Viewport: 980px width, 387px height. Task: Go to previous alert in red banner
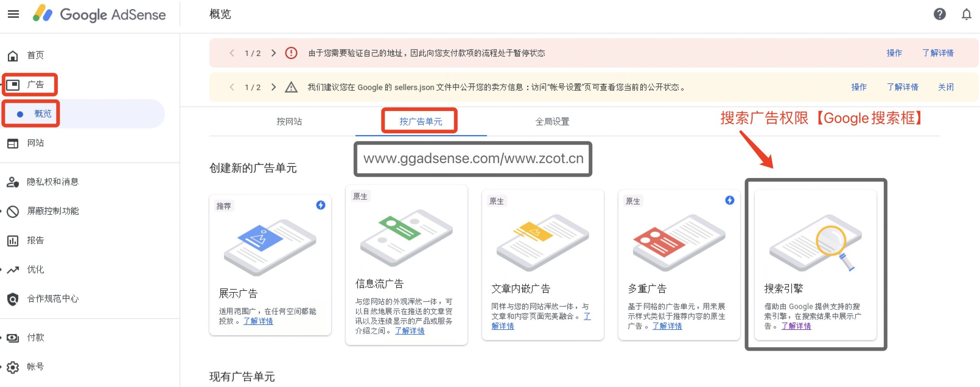[x=232, y=53]
